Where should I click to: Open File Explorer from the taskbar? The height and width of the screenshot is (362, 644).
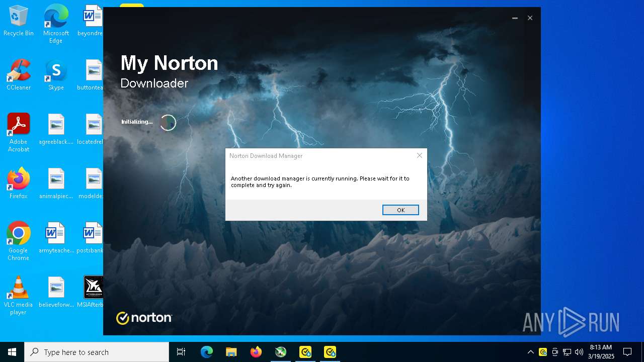tap(231, 352)
